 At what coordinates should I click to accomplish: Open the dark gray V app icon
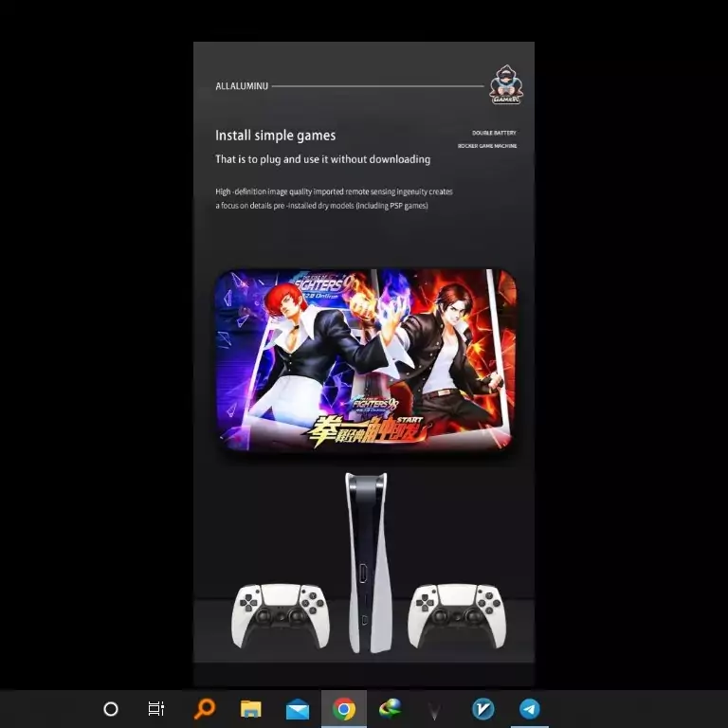pos(434,711)
